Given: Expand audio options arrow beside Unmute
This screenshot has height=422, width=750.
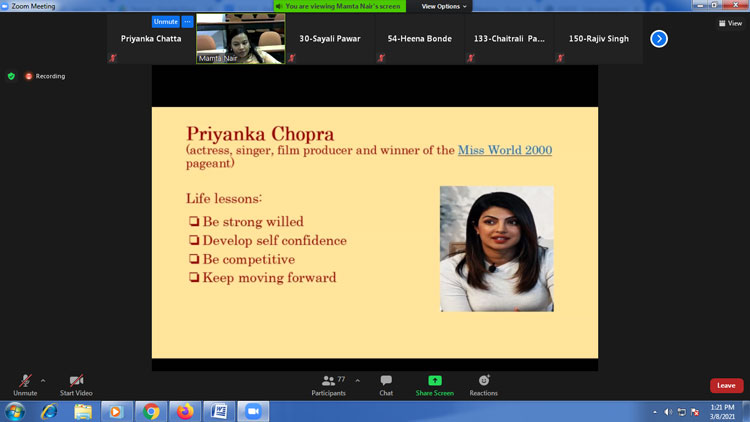Looking at the screenshot, I should click(43, 381).
